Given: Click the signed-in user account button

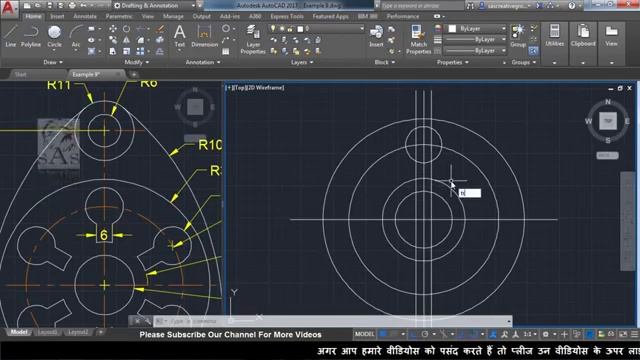Looking at the screenshot, I should [x=505, y=6].
